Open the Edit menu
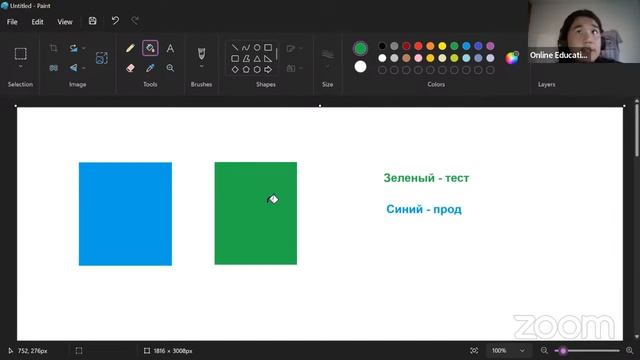The width and height of the screenshot is (640, 360). [38, 22]
